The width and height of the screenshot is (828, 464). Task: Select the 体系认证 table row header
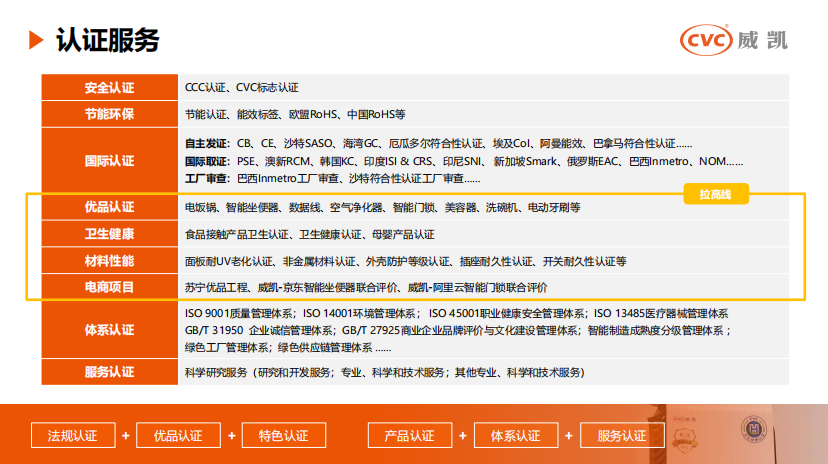109,330
